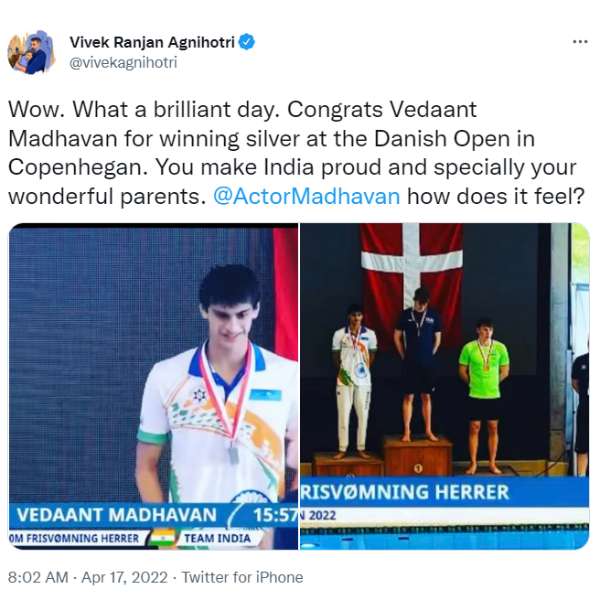Click the number 1 podium block
The image size is (600, 600).
tap(418, 457)
